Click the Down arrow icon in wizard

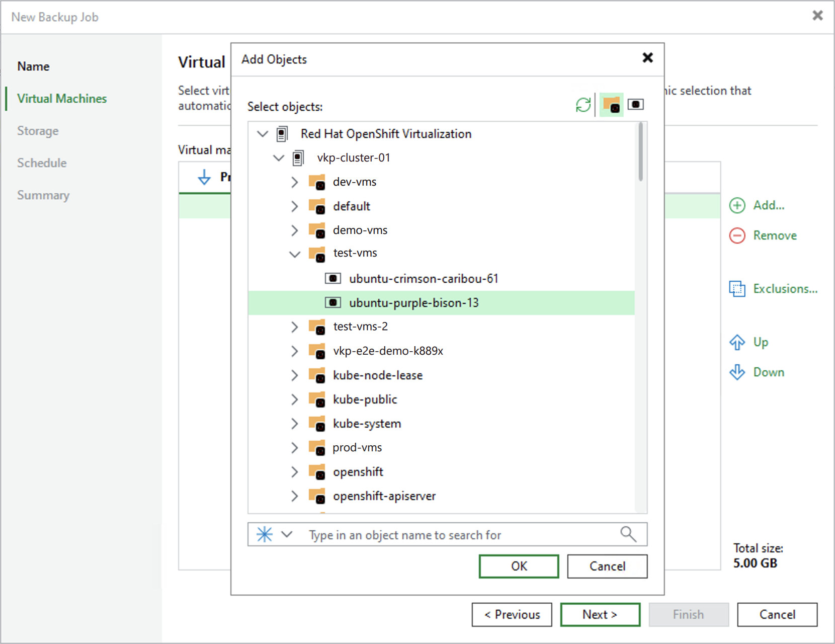[x=737, y=372]
